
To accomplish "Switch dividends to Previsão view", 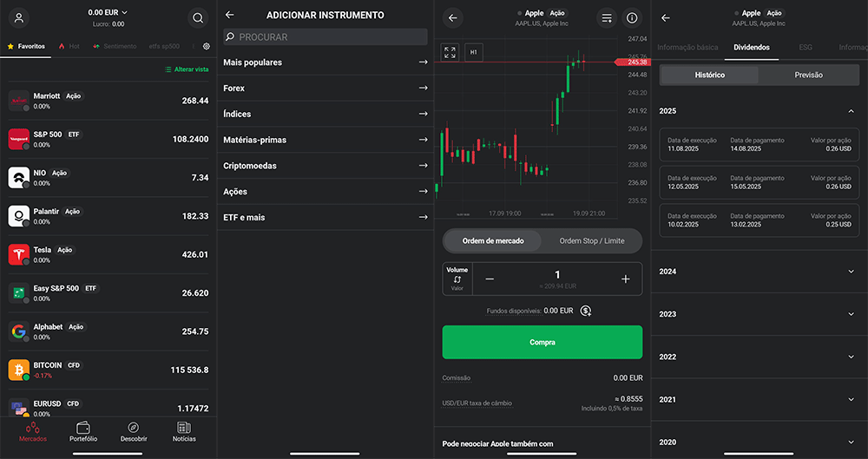I will (x=809, y=75).
